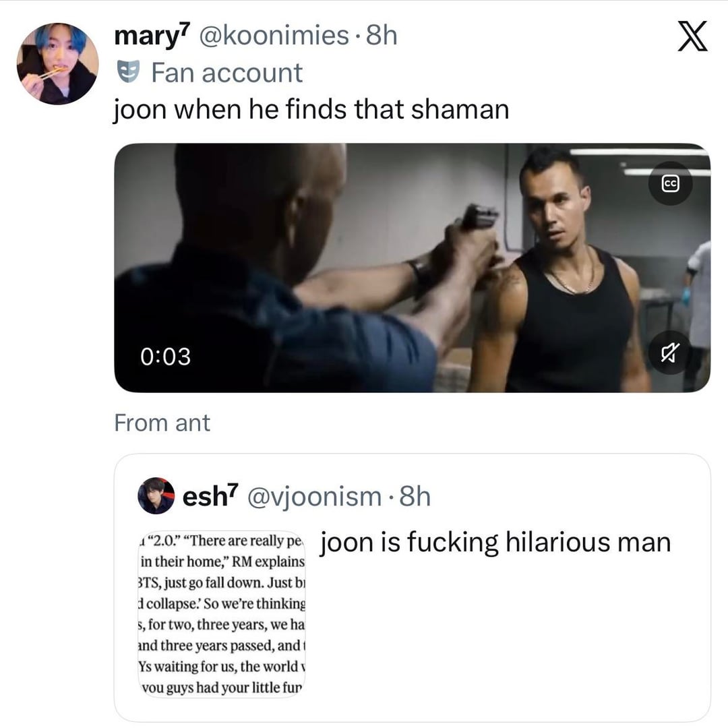Click the 8h timestamp on mary's post
The height and width of the screenshot is (728, 728).
coord(382,36)
